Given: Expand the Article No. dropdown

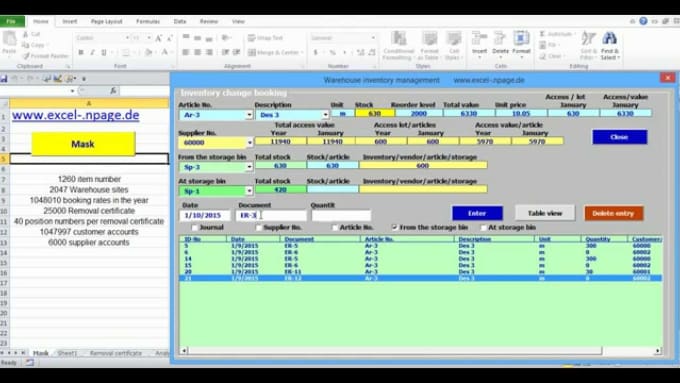Looking at the screenshot, I should coord(249,115).
